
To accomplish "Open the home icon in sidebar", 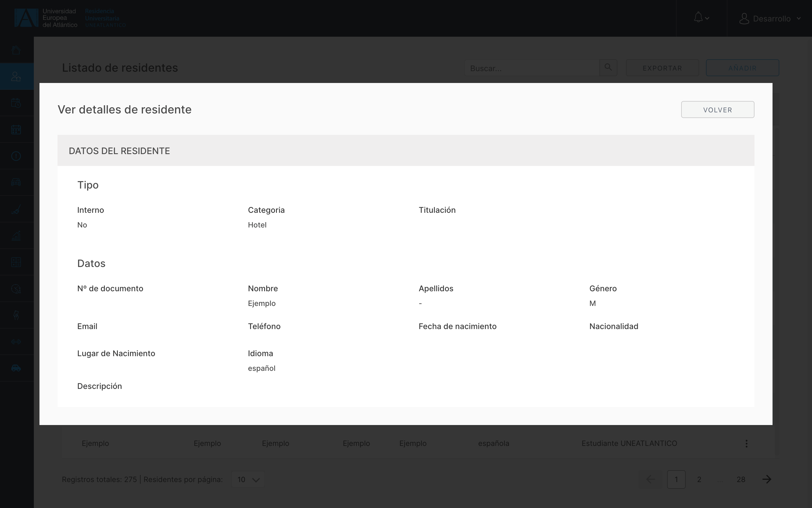I will pos(16,50).
